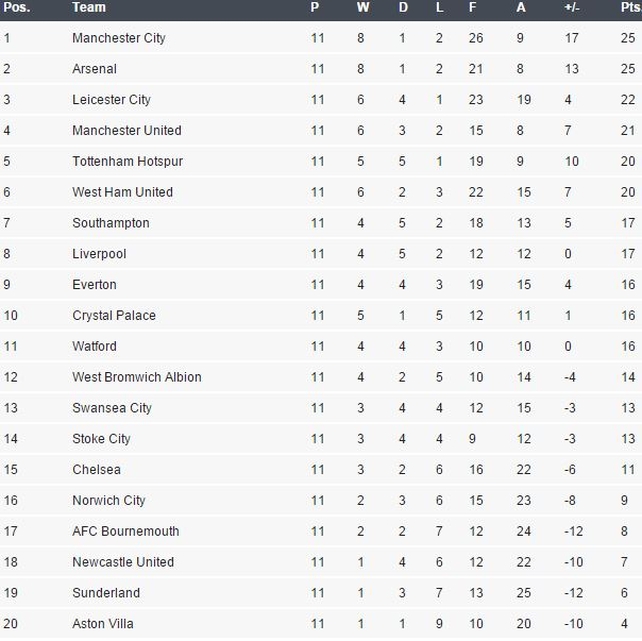Click Sunderland's points value 6

624,593
